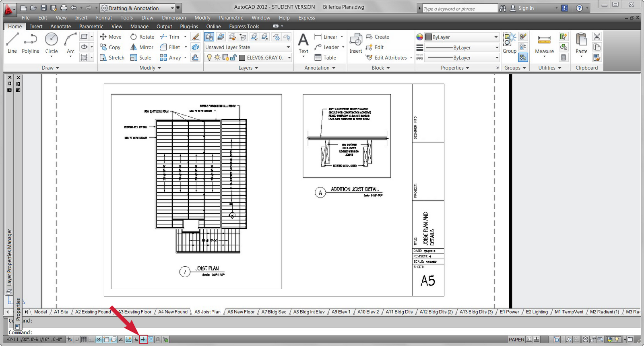
Task: Open the Help question mark icon
Action: (x=579, y=8)
